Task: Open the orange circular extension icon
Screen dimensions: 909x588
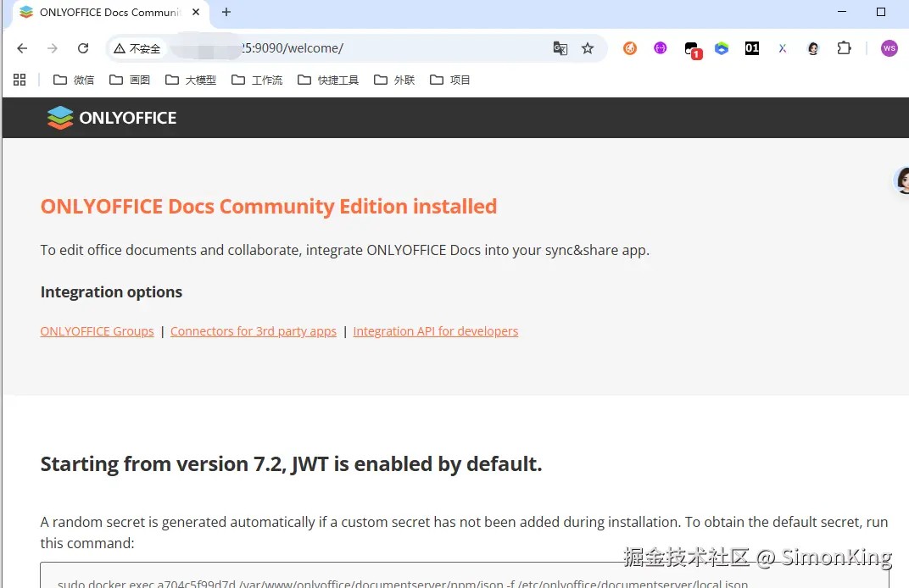Action: click(630, 48)
